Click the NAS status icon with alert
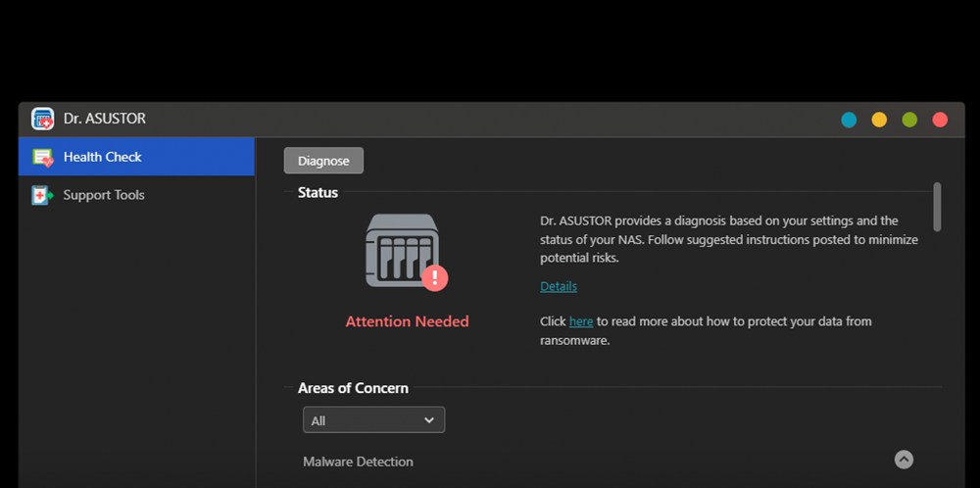The height and width of the screenshot is (488, 980). (407, 252)
